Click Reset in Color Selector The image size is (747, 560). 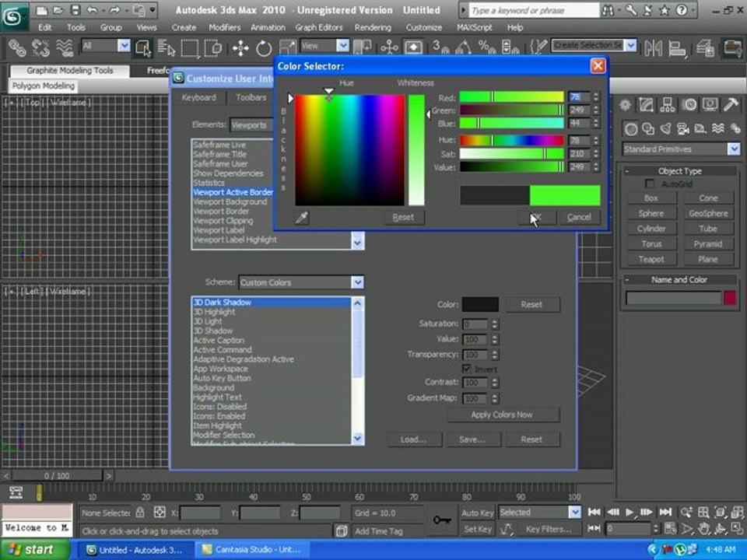coord(403,217)
